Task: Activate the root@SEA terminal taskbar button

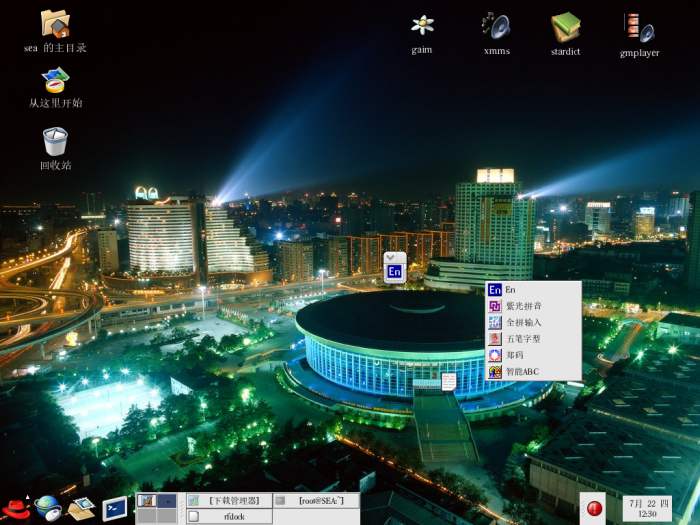Action: (316, 500)
